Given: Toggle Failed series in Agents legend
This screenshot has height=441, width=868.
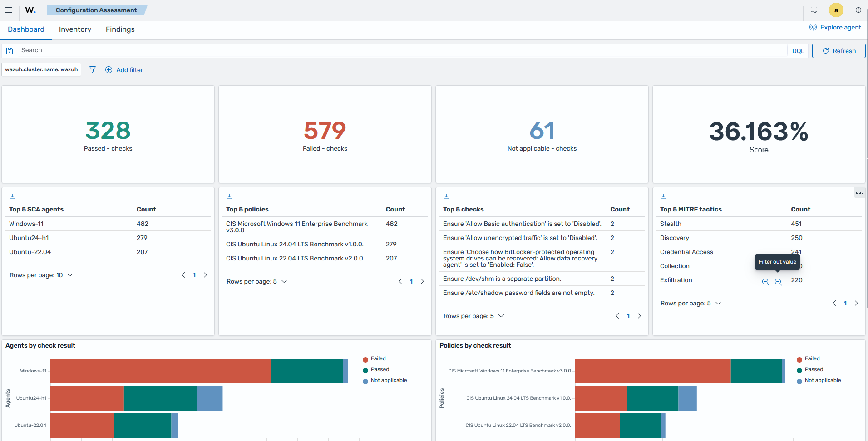Looking at the screenshot, I should click(375, 359).
